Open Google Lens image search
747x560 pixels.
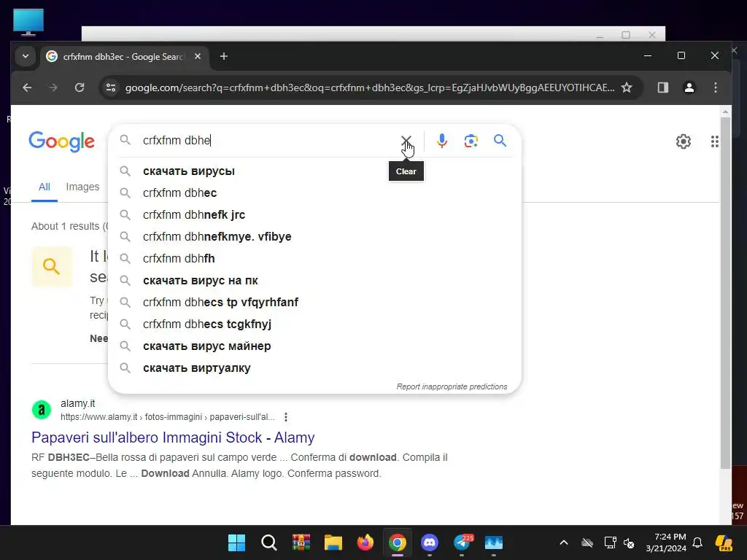[x=471, y=141]
